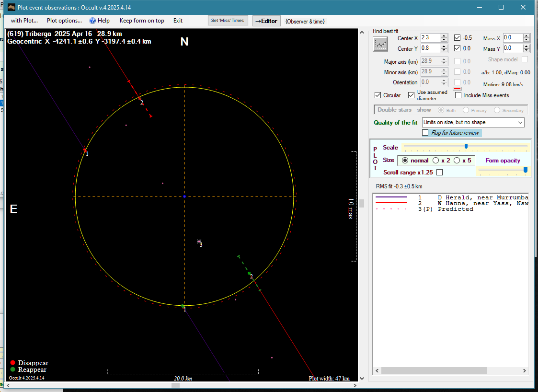This screenshot has width=538, height=392.
Task: Open the Plot options... menu
Action: pyautogui.click(x=64, y=21)
